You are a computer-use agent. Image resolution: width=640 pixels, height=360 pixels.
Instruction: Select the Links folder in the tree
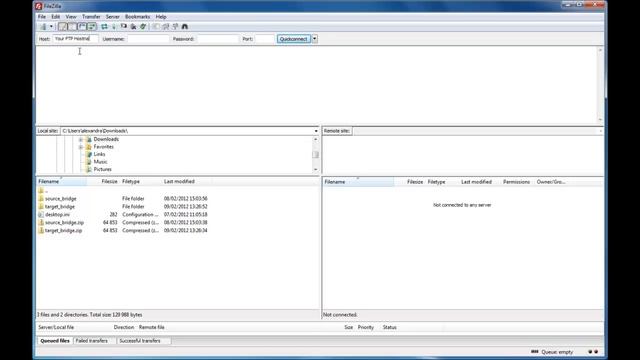tap(99, 154)
